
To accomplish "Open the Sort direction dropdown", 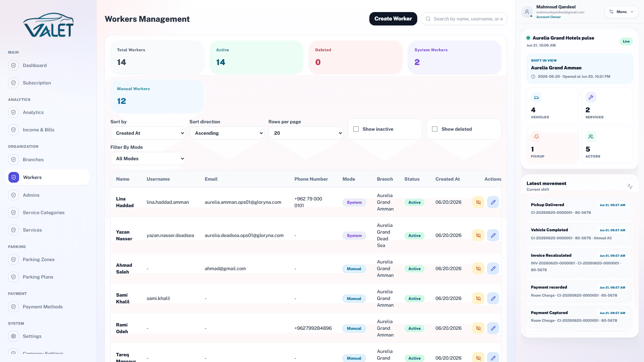I will (227, 133).
